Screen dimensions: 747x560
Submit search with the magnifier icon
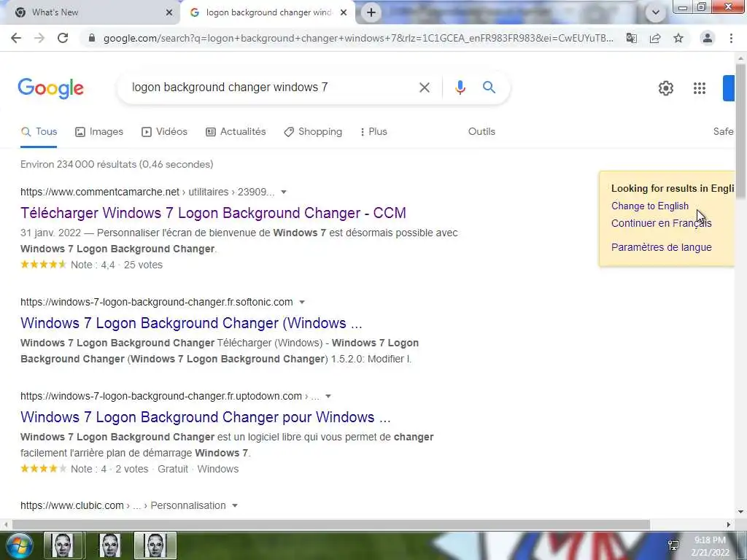click(x=489, y=87)
